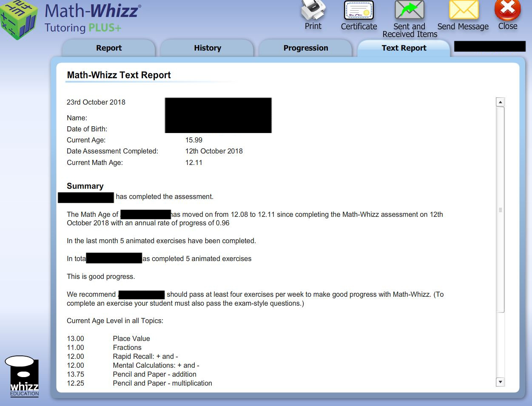532x406 pixels.
Task: Switch to the Report tab
Action: [108, 48]
